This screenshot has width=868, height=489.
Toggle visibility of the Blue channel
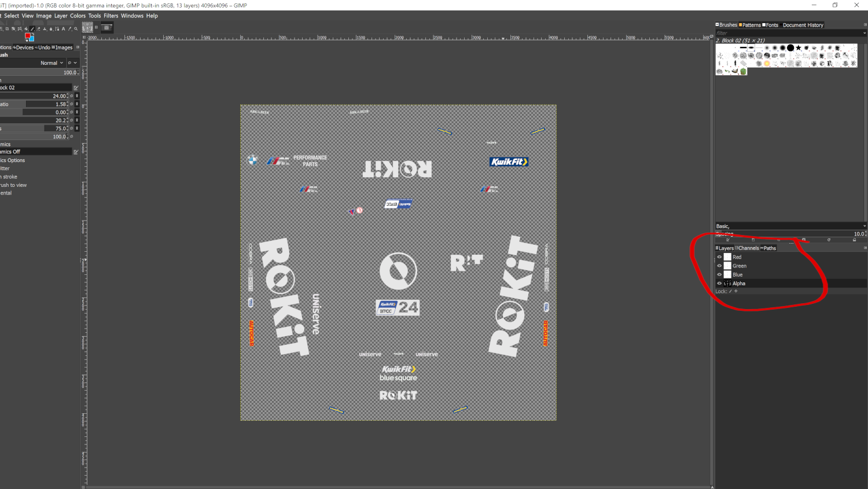pyautogui.click(x=719, y=274)
